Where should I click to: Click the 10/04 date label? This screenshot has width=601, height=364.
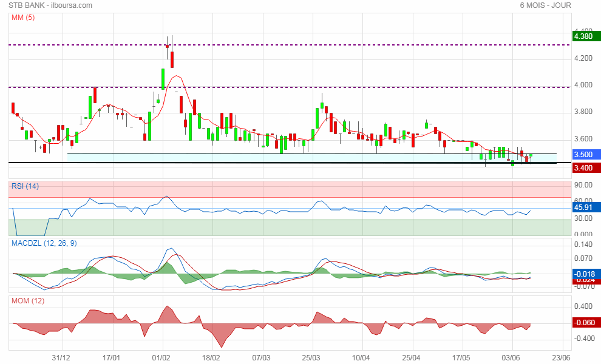[361, 358]
